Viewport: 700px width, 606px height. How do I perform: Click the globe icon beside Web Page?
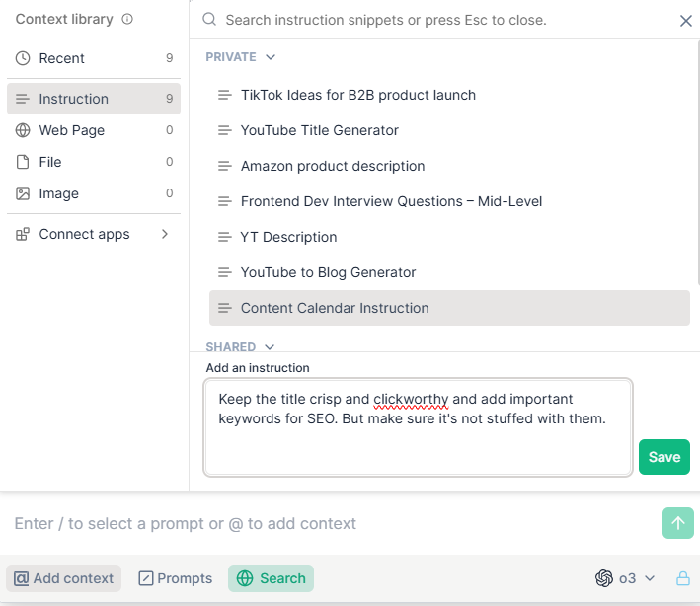[x=23, y=130]
